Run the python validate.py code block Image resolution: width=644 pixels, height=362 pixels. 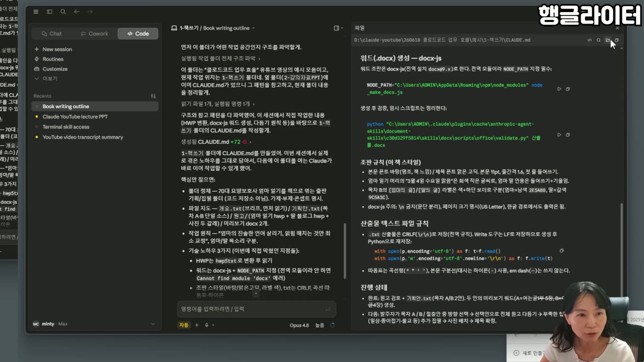[559, 135]
